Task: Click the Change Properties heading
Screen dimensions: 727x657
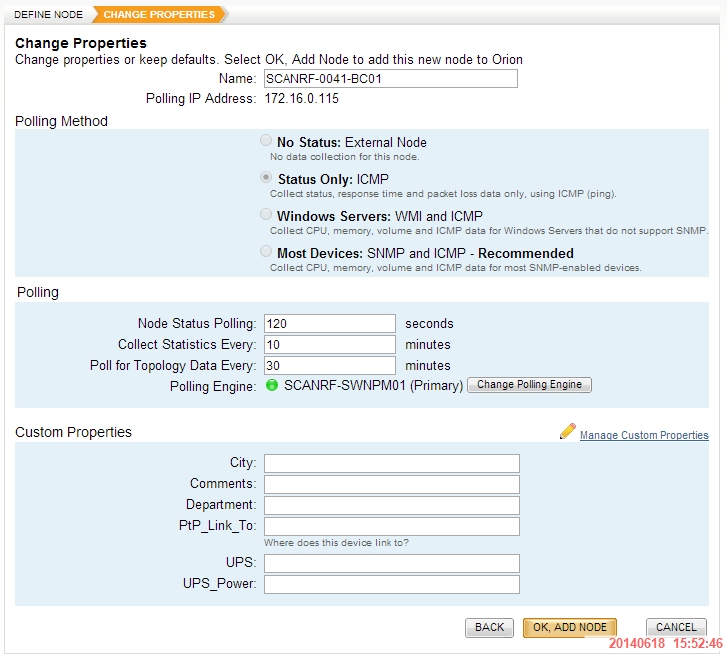Action: 81,43
